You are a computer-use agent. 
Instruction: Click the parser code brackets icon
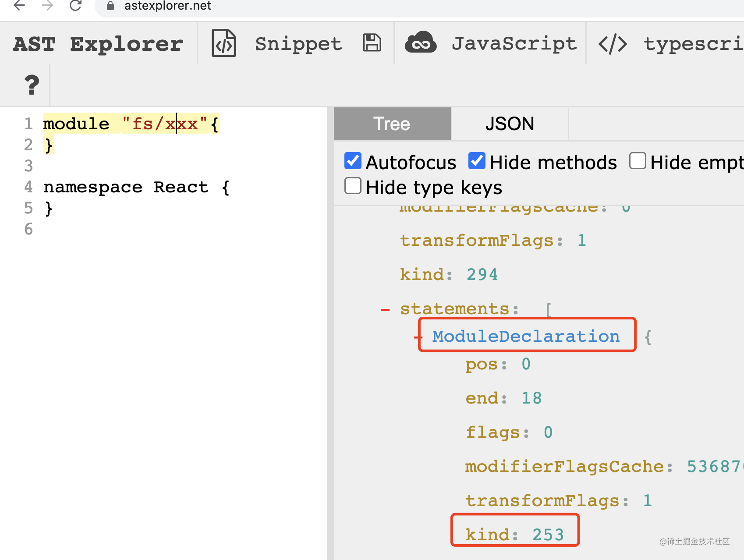pos(613,44)
